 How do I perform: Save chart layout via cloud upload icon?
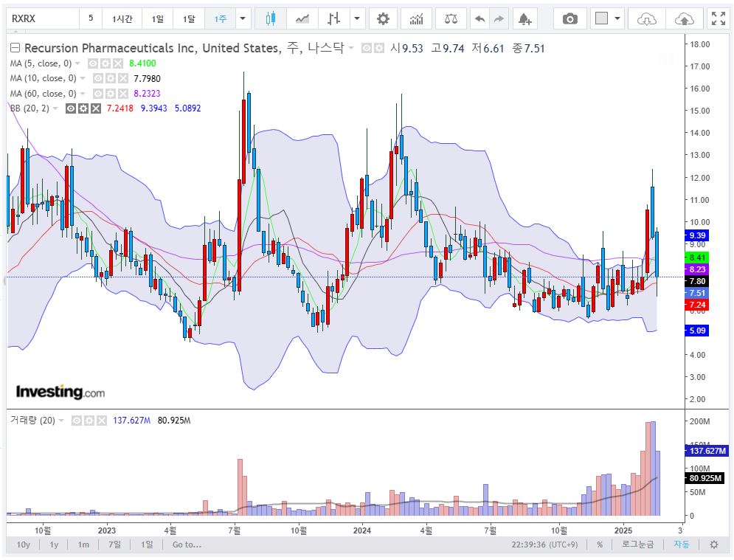click(x=685, y=18)
